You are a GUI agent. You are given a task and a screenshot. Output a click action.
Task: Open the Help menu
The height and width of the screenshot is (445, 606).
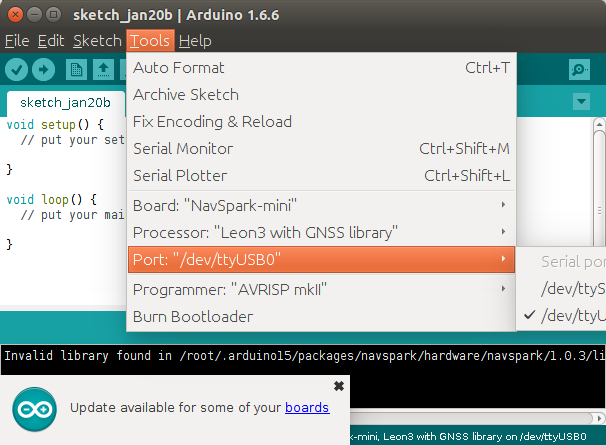pyautogui.click(x=195, y=41)
